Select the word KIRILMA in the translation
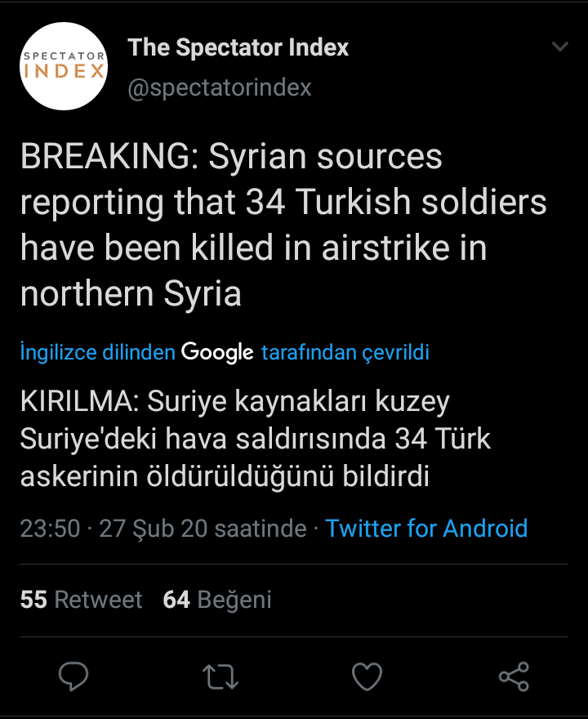 coord(75,402)
